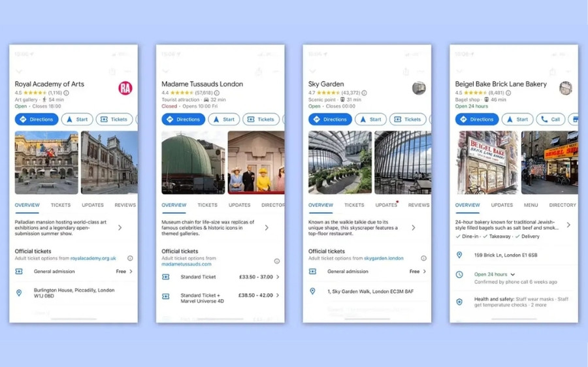
Task: Open madametussauds.com link
Action: tap(186, 264)
